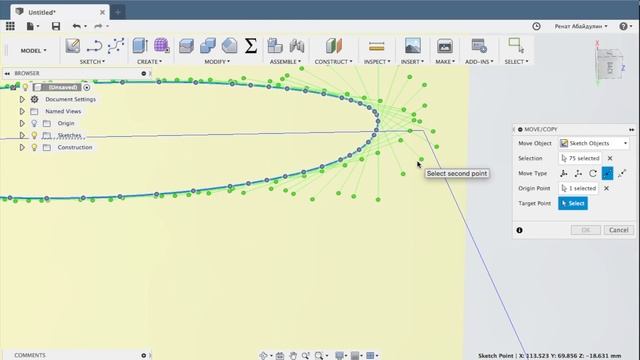Toggle Origin folder visibility bulb

point(34,123)
